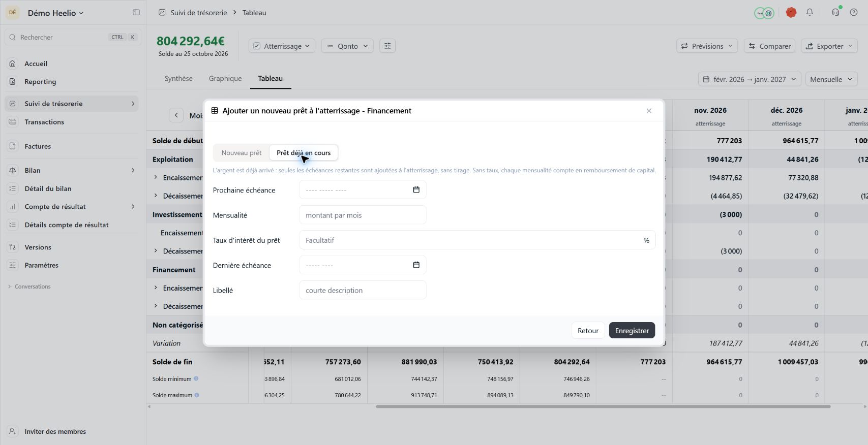Go to previous months with the back chevron
Image resolution: width=868 pixels, height=445 pixels.
point(176,115)
